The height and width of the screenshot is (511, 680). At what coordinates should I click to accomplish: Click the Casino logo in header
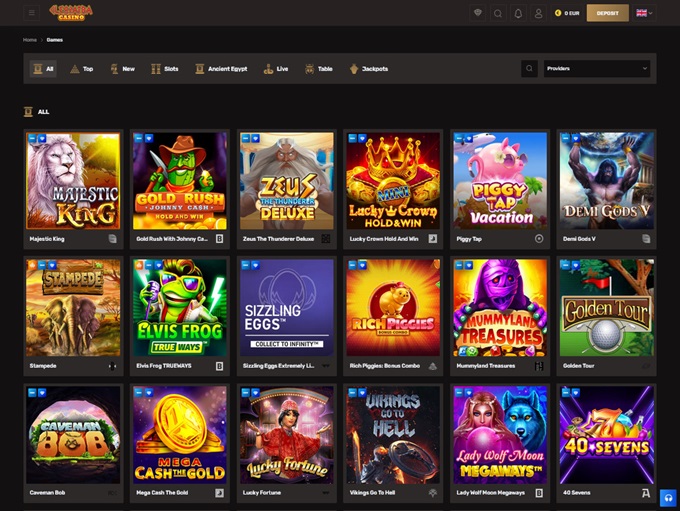70,12
